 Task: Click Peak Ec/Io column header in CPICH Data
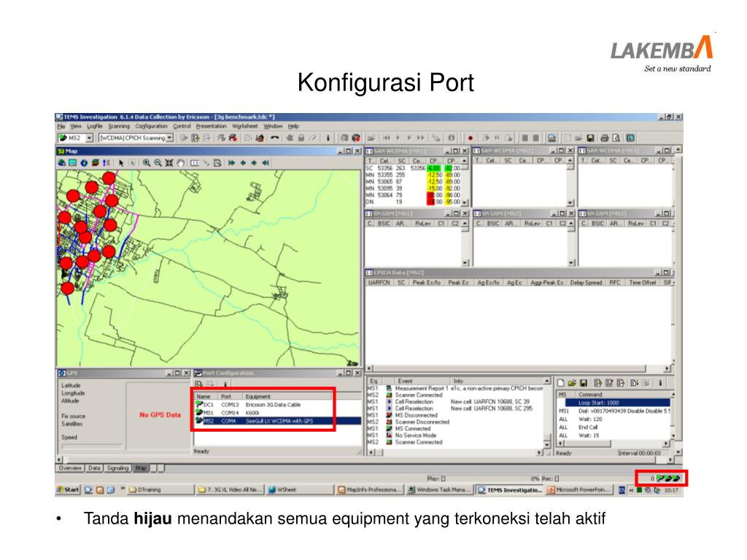coord(426,282)
